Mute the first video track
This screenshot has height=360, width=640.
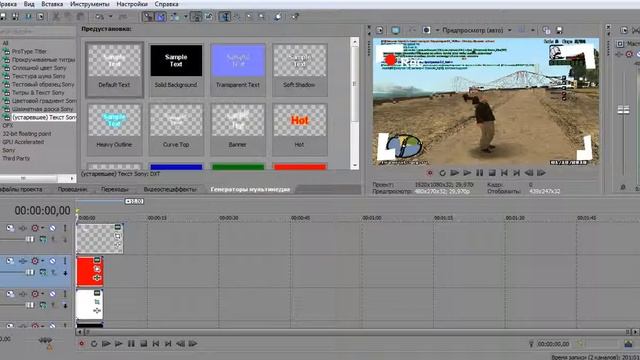tap(53, 228)
